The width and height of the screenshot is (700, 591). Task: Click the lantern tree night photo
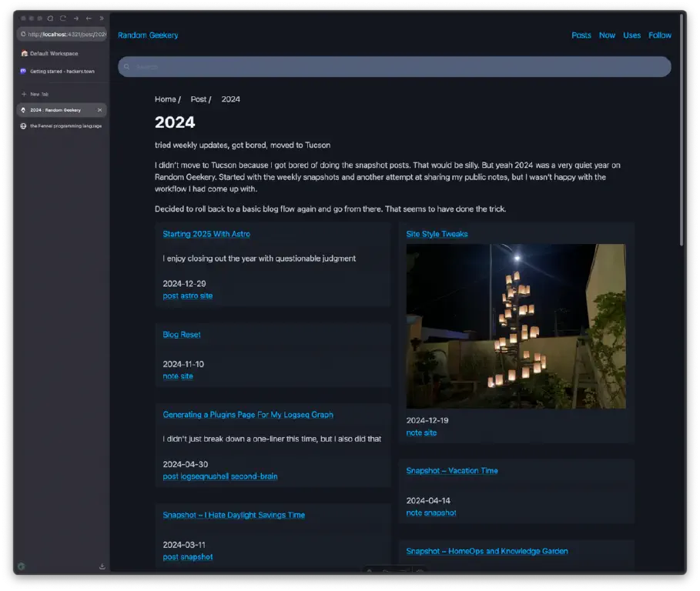[x=516, y=326]
